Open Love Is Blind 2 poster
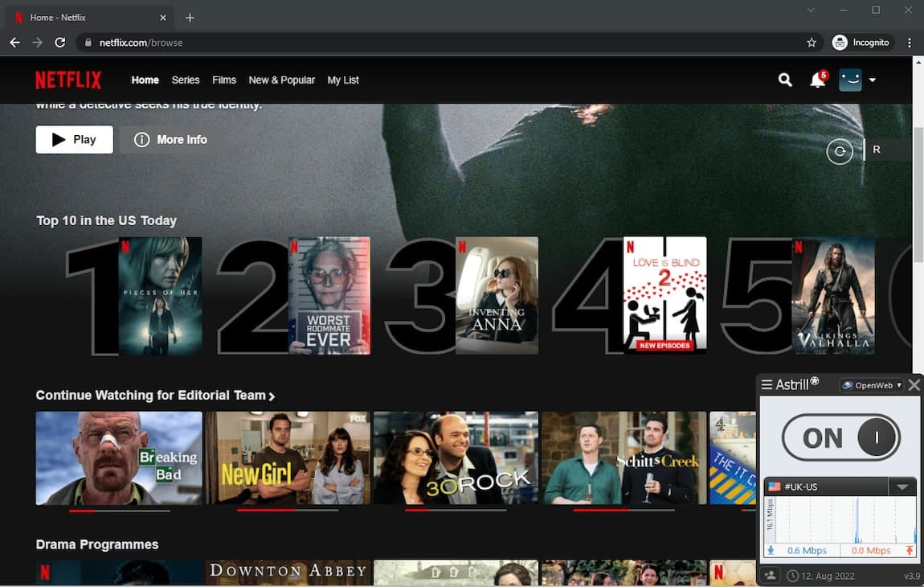Screen dimensions: 924x587 click(x=664, y=294)
